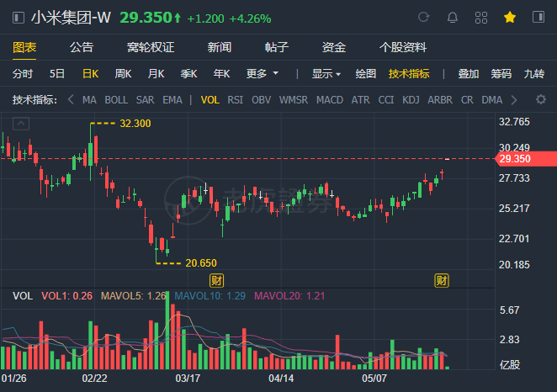Toggle the 九转 indicator
Image resolution: width=557 pixels, height=392 pixels.
[x=534, y=74]
